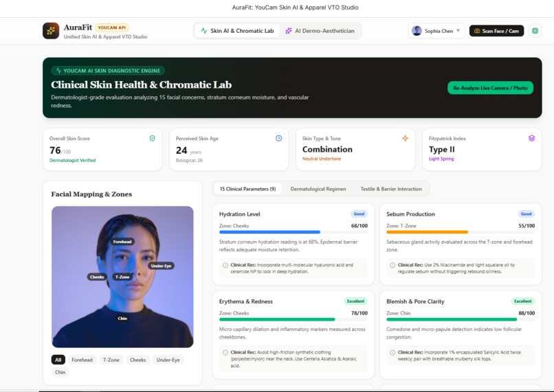Click the sparkle icon on Skin Type & Tone

tap(406, 138)
